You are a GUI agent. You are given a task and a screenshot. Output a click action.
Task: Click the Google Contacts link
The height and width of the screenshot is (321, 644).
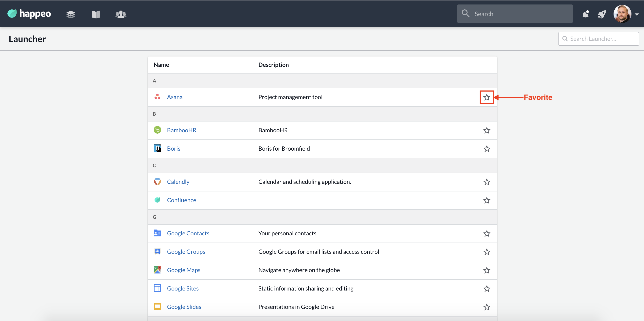[187, 233]
